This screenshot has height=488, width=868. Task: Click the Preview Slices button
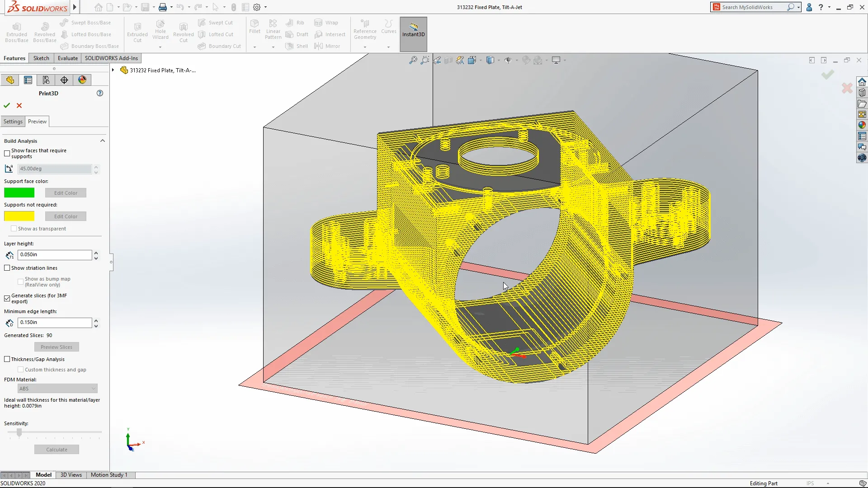[x=56, y=347]
